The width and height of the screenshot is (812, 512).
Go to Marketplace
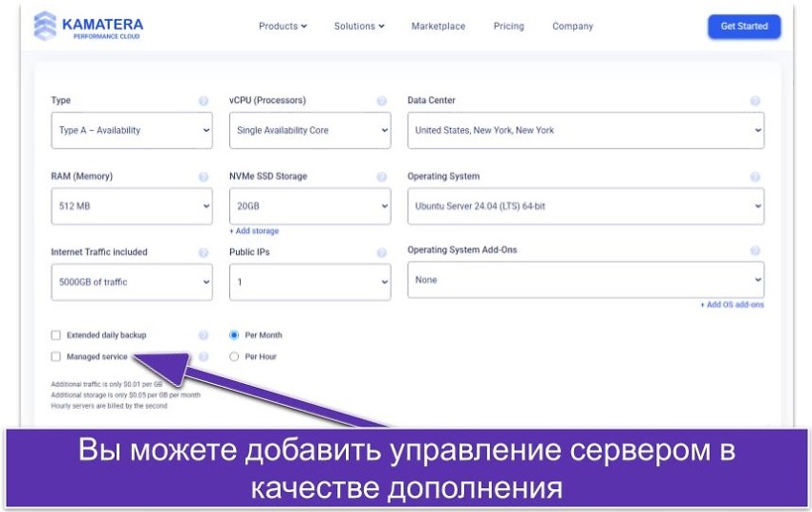click(438, 26)
